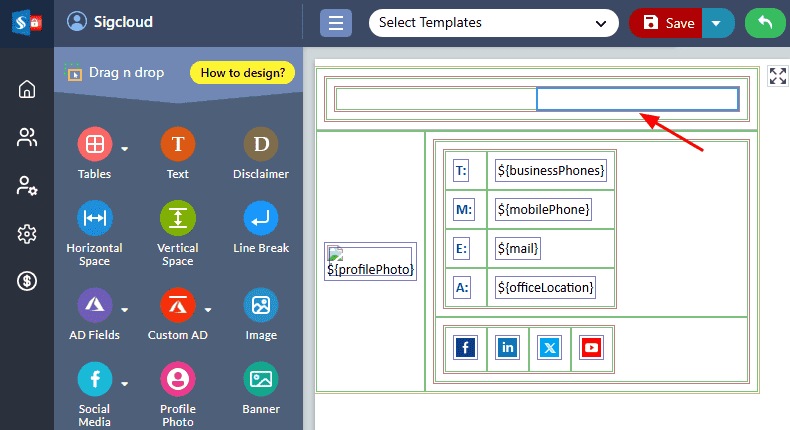
Task: Pick the Text element tool
Action: (x=177, y=145)
